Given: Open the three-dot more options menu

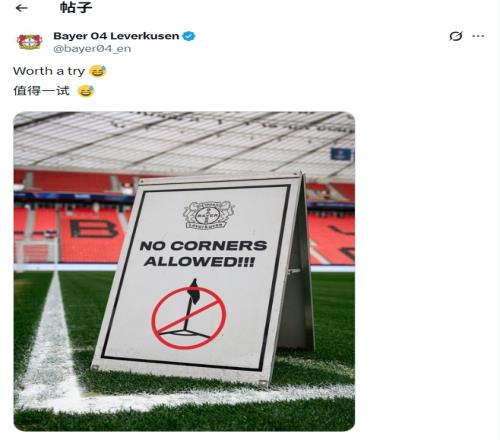Looking at the screenshot, I should click(x=478, y=36).
